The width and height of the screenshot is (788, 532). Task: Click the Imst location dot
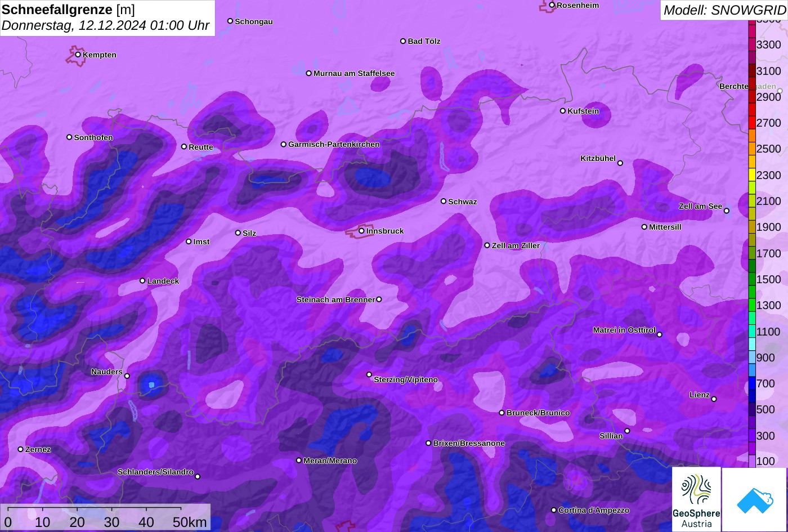click(x=189, y=242)
